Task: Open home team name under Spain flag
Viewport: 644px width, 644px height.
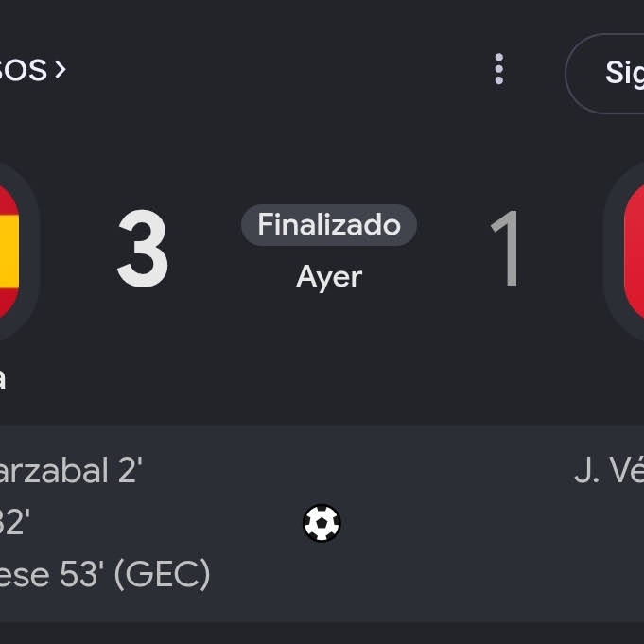Action: click(3, 378)
